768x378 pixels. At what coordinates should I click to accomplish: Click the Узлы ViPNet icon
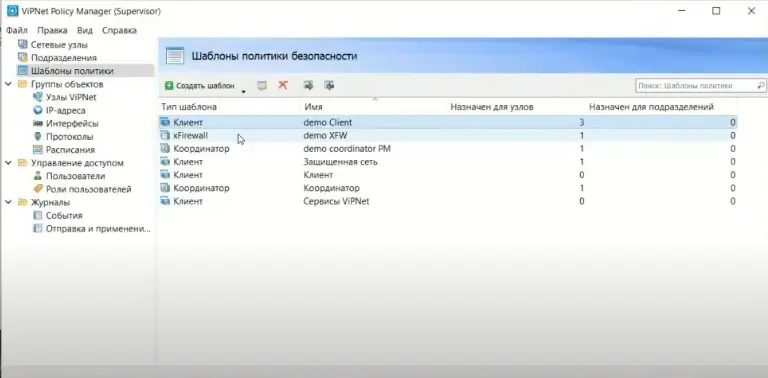[x=37, y=97]
